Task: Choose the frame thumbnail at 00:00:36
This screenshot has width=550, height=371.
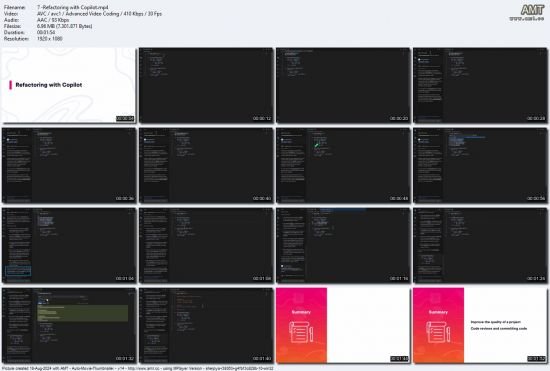Action: tap(69, 165)
